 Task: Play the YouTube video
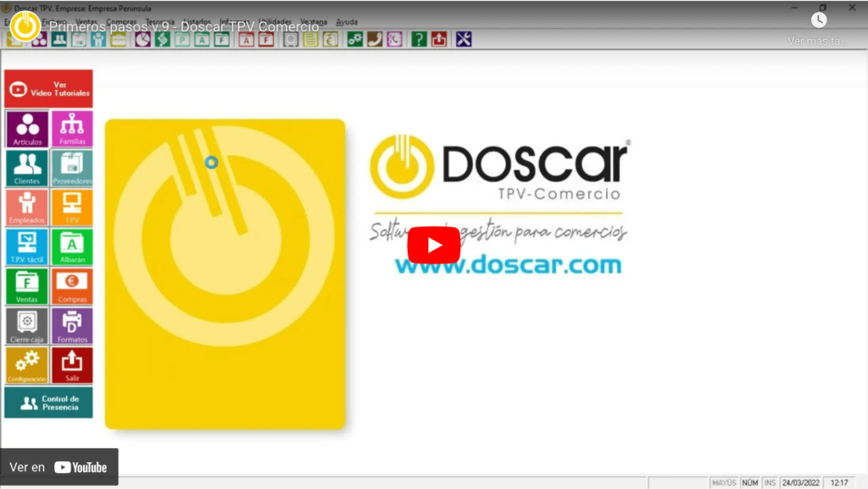click(433, 244)
